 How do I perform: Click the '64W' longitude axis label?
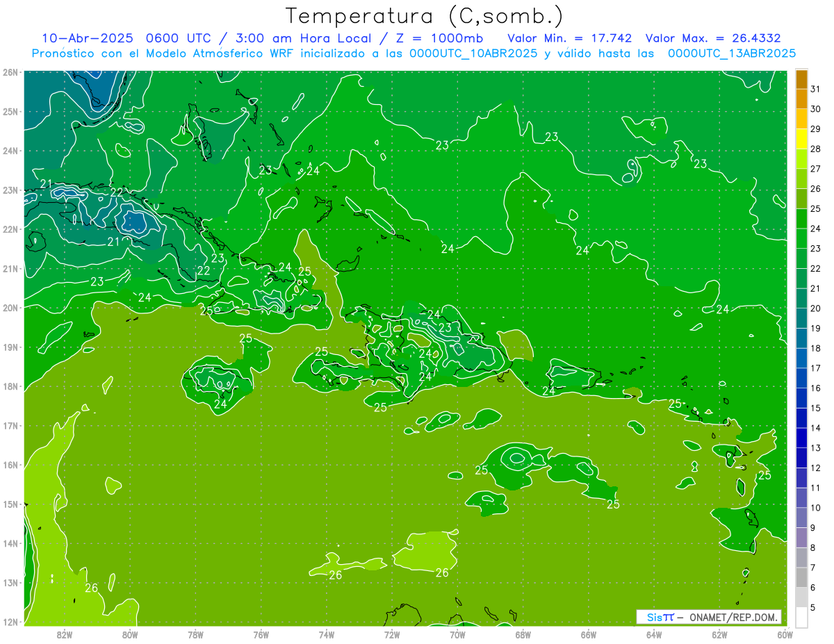(654, 634)
